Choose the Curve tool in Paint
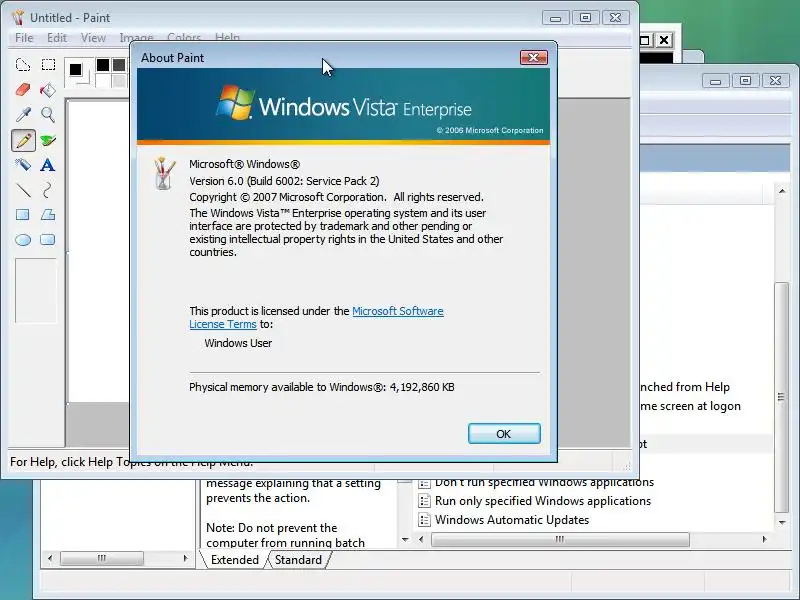 (x=47, y=190)
